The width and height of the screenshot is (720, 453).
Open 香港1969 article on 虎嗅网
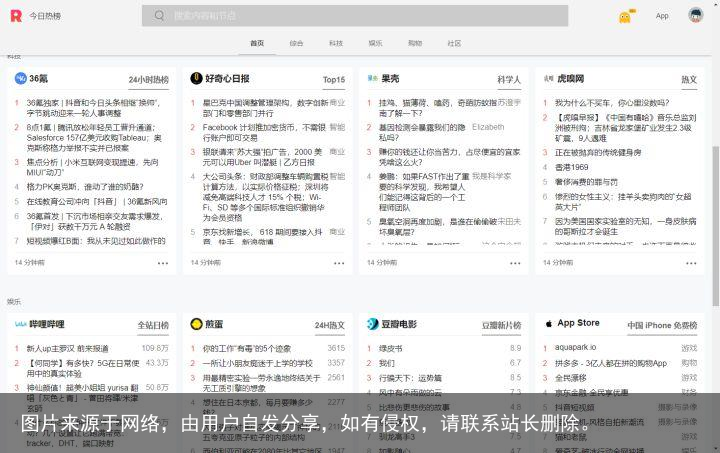(571, 167)
